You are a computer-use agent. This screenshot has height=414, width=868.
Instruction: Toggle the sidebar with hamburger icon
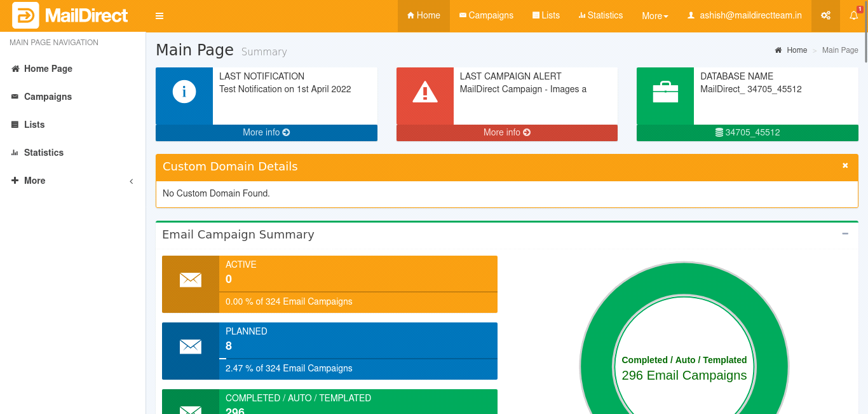click(159, 16)
